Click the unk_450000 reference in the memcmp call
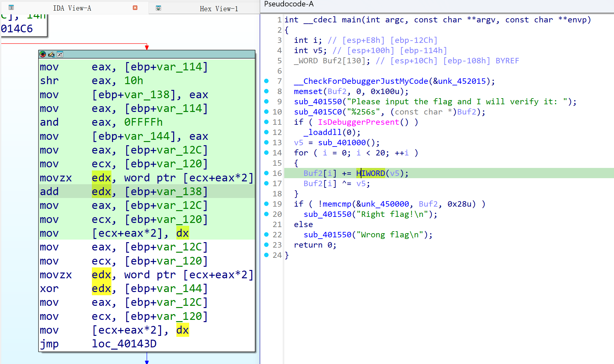Viewport: 614px width, 364px height. pyautogui.click(x=384, y=204)
